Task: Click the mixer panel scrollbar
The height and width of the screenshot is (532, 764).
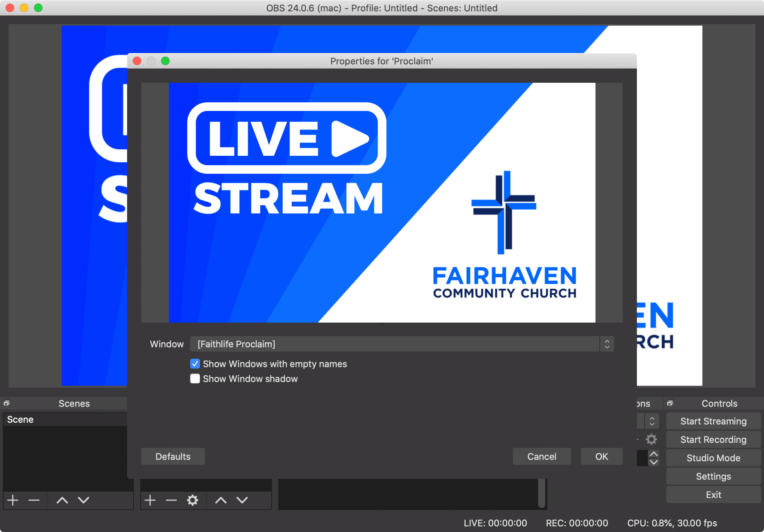Action: (x=542, y=493)
